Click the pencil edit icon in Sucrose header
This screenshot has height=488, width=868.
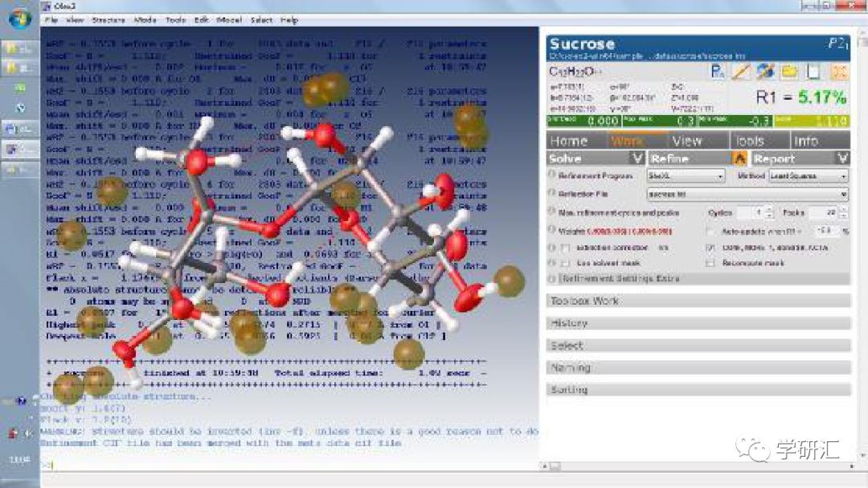(x=741, y=72)
